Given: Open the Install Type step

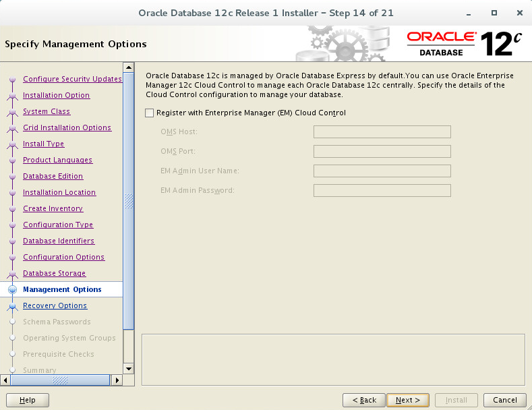Looking at the screenshot, I should click(43, 144).
